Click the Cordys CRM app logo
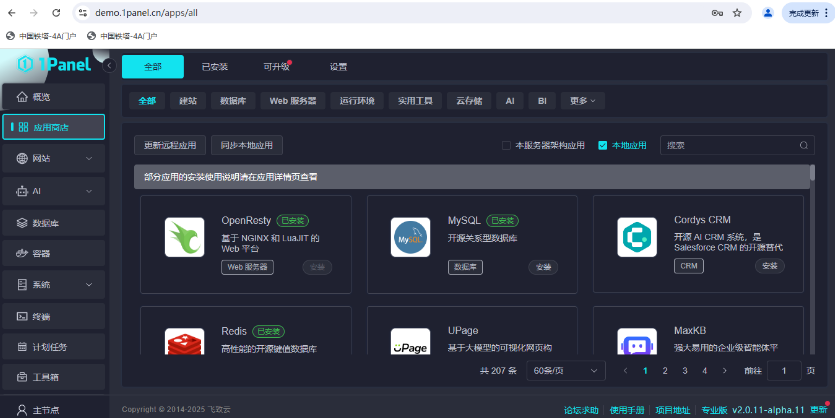 coord(637,237)
